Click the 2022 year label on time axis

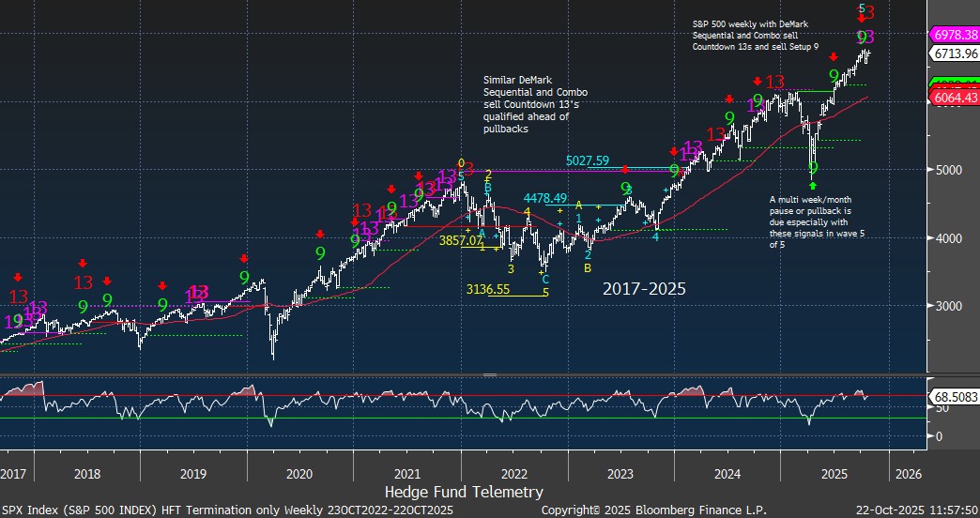click(515, 474)
